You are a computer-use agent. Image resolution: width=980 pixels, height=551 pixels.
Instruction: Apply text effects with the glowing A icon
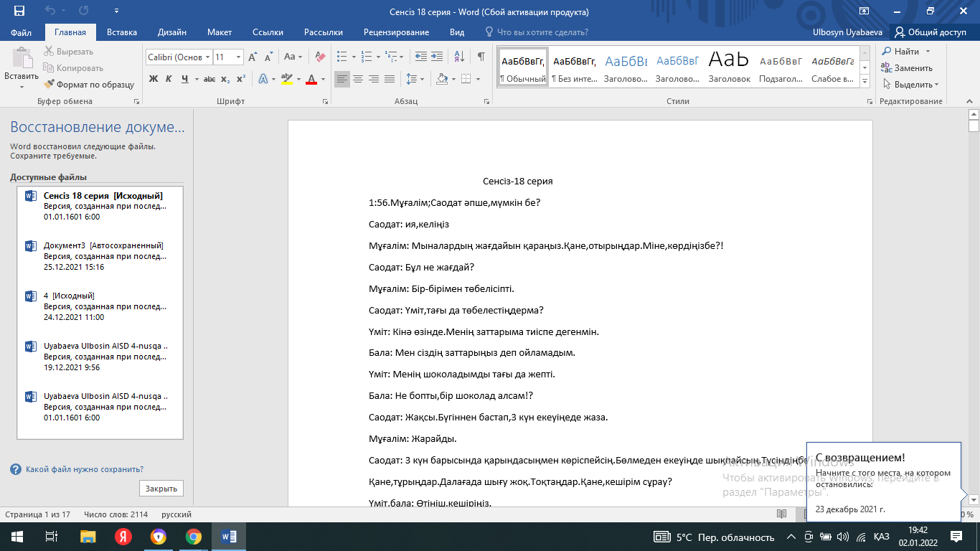coord(263,79)
